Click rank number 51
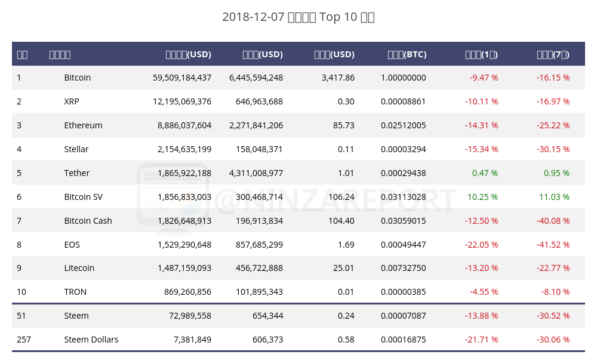The image size is (597, 364). pyautogui.click(x=21, y=316)
